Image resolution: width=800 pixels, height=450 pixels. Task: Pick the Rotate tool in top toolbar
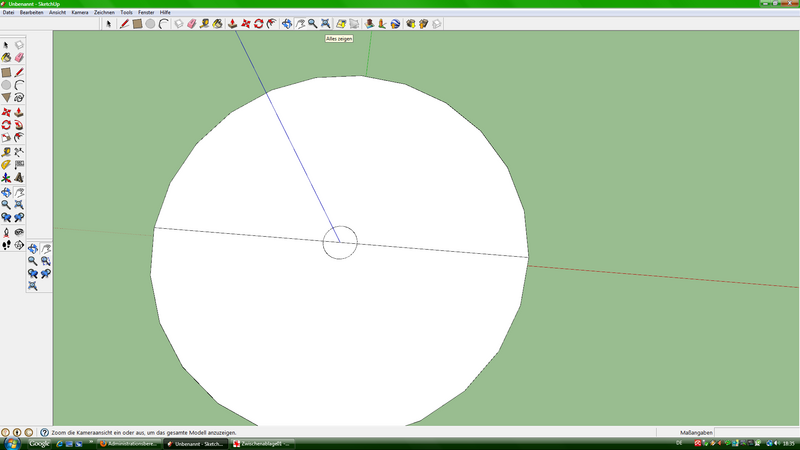pyautogui.click(x=258, y=23)
